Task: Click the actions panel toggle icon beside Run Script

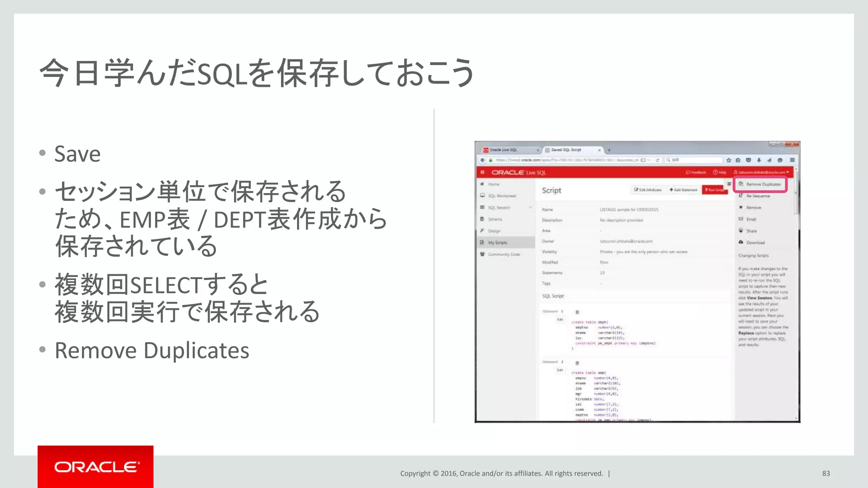Action: tap(729, 184)
